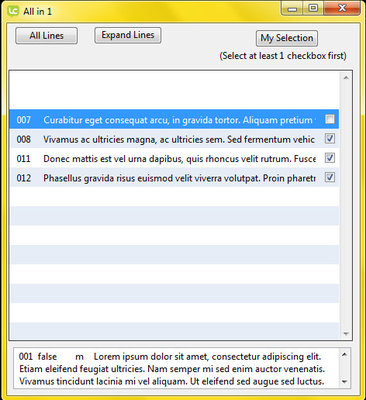Screen dimensions: 366x400
Task: Click the All Lines button
Action: pyautogui.click(x=46, y=36)
